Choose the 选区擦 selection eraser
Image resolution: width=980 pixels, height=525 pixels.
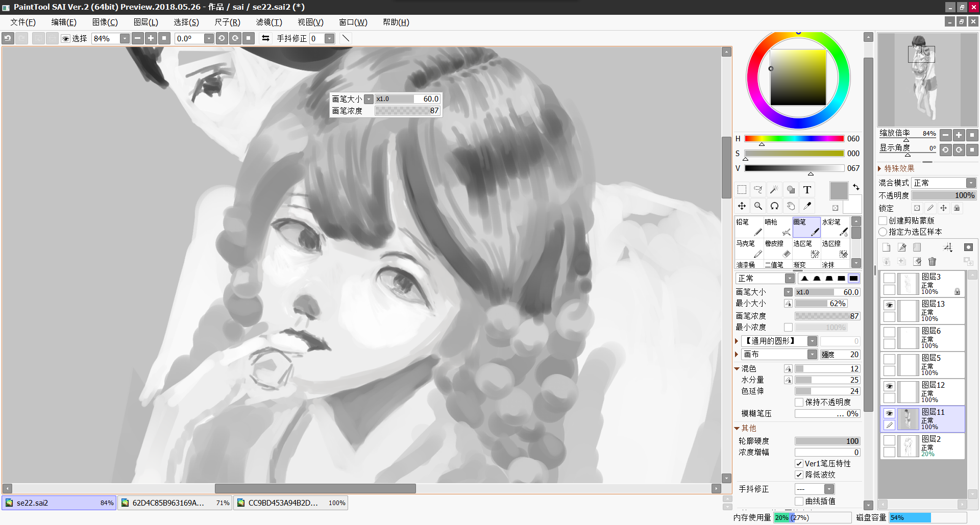tap(835, 248)
